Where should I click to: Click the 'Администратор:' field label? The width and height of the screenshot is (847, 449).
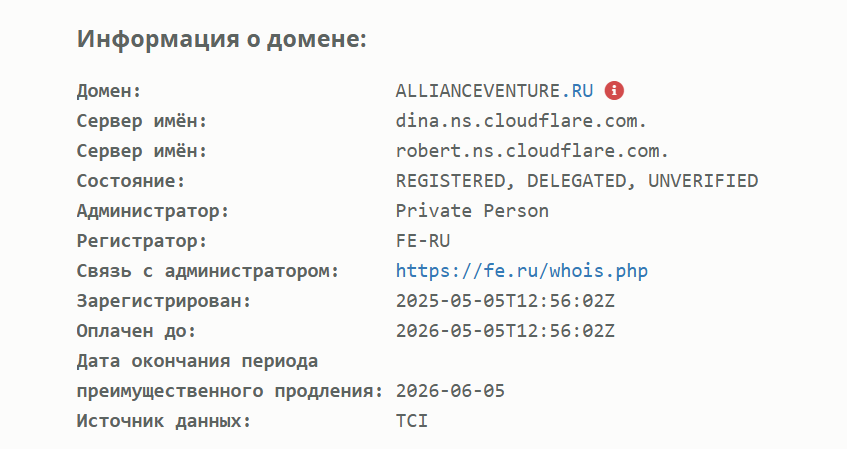(153, 211)
